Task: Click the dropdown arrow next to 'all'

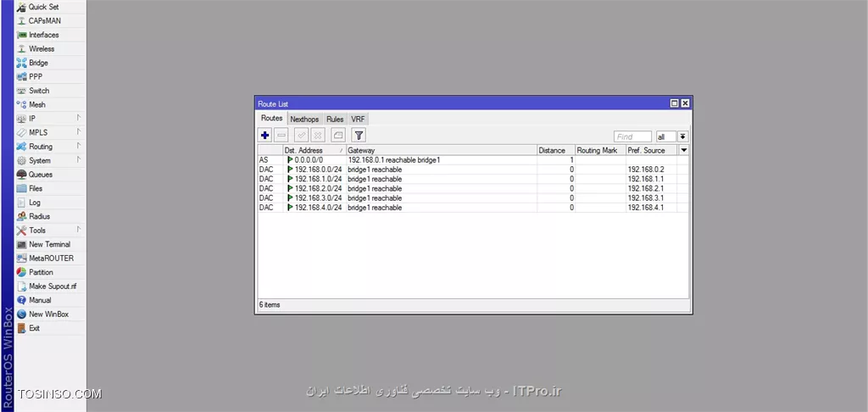Action: coord(683,136)
